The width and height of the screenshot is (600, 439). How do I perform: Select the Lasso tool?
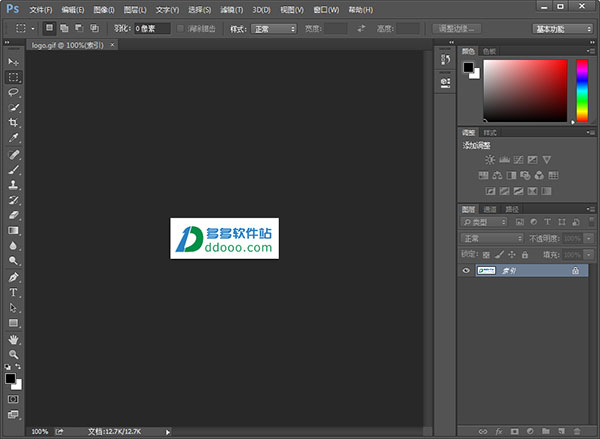click(x=13, y=92)
